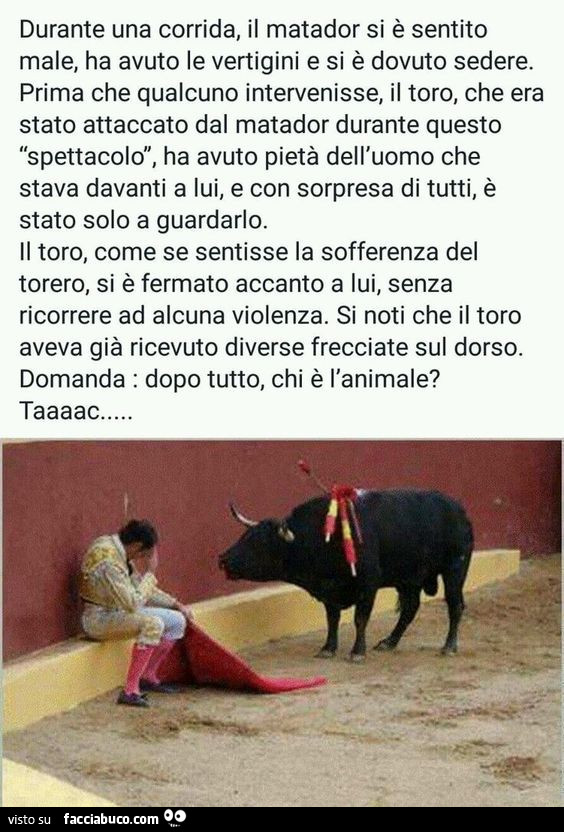Click the seated matador in the photo
564x832 pixels.
[x=133, y=610]
